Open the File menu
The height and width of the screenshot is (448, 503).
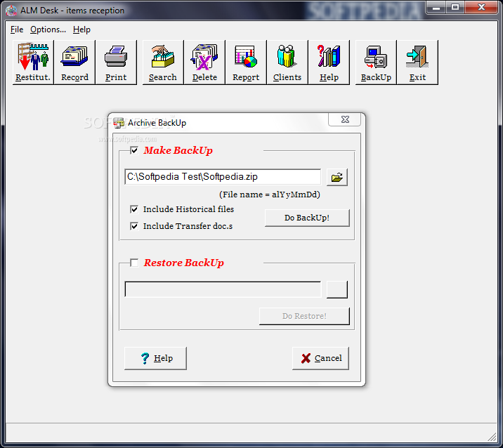click(17, 29)
